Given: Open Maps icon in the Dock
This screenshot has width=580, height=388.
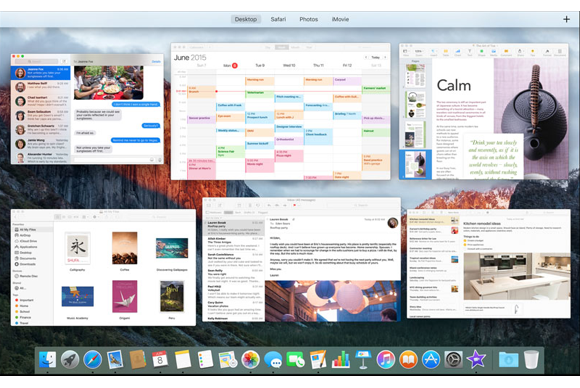Looking at the screenshot, I should [x=228, y=360].
